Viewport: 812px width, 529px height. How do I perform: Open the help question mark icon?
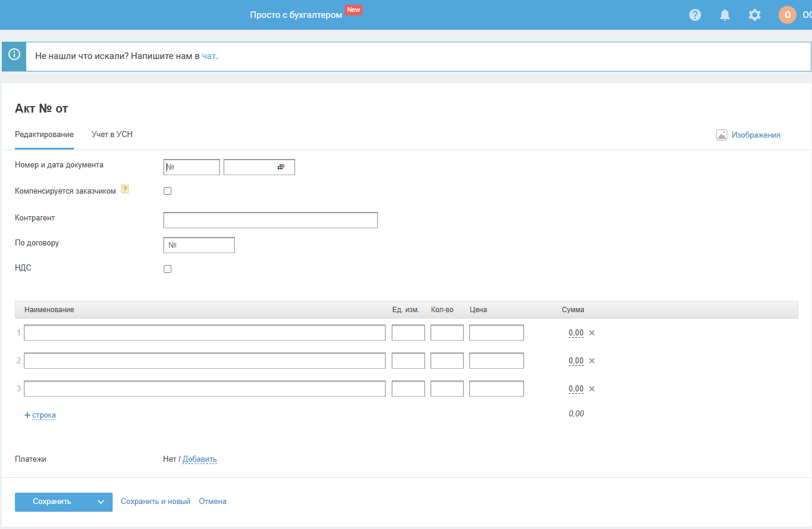pos(695,15)
